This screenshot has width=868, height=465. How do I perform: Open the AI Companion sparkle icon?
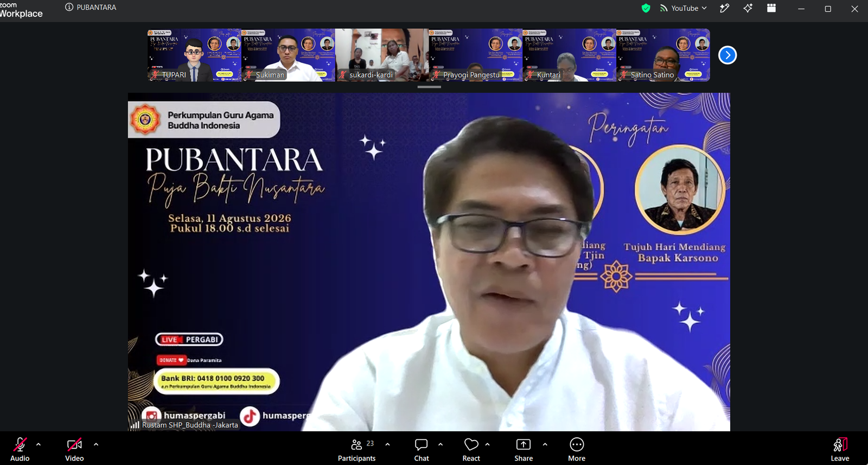(x=748, y=8)
